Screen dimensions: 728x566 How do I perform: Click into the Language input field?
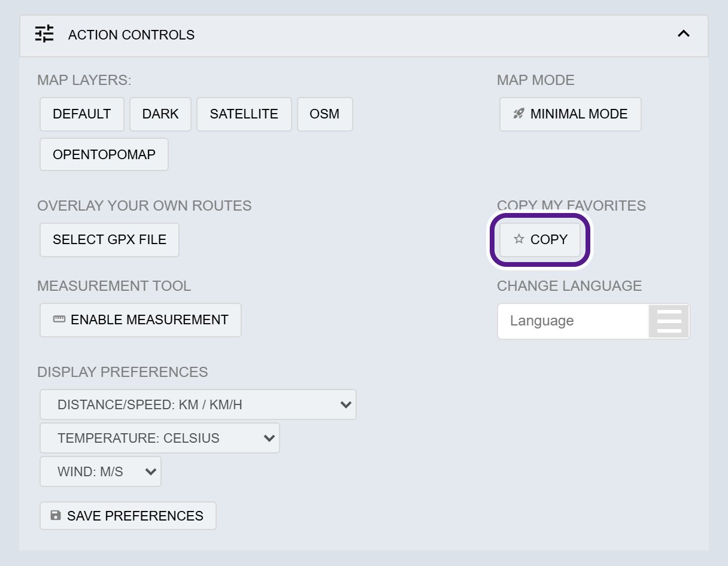(x=574, y=321)
